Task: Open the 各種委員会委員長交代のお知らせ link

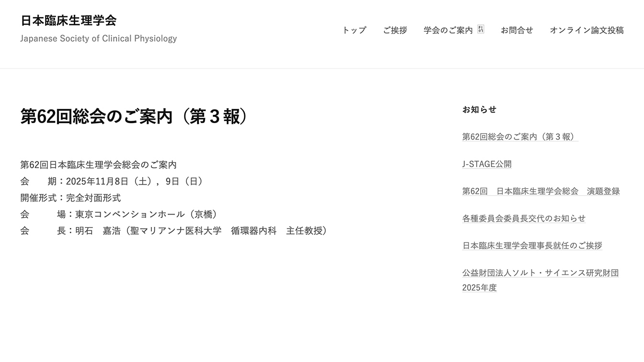Action: coord(524,218)
